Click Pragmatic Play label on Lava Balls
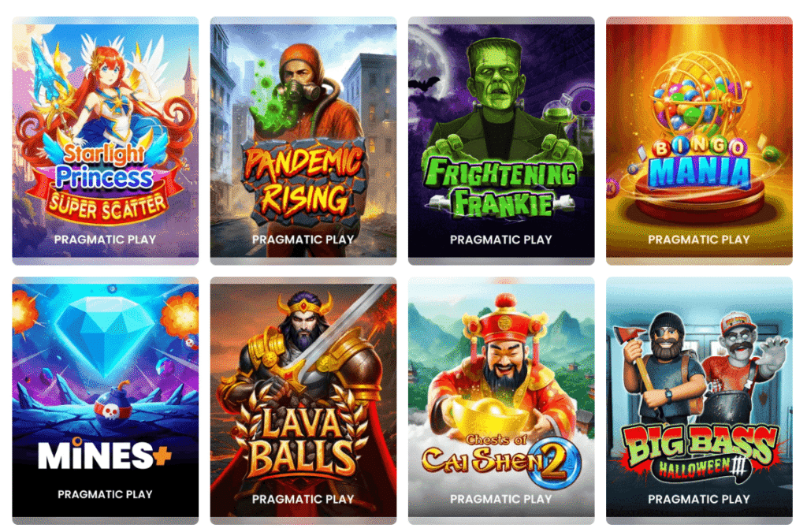The image size is (807, 532). point(303,499)
